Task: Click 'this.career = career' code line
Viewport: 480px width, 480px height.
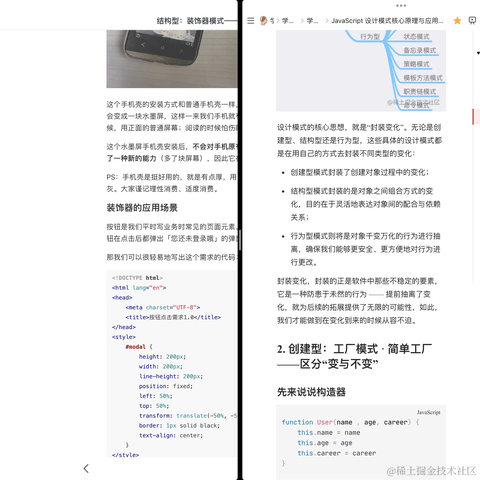Action: (x=337, y=453)
